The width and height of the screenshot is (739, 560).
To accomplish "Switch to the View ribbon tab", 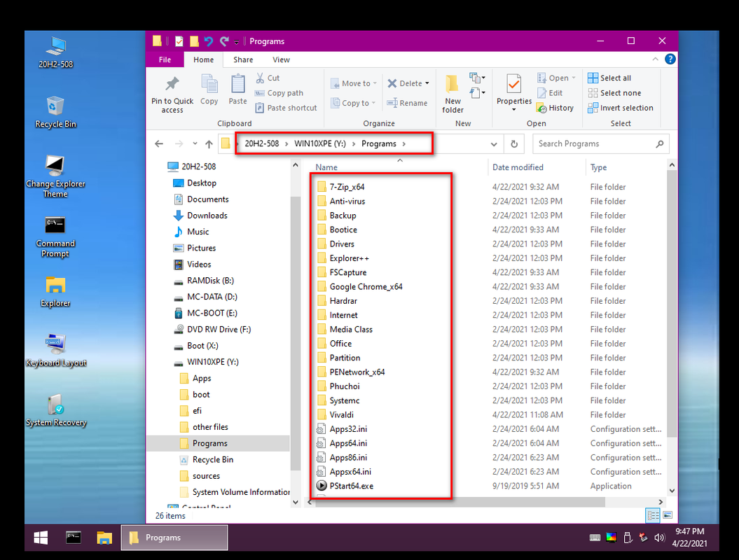I will tap(281, 59).
